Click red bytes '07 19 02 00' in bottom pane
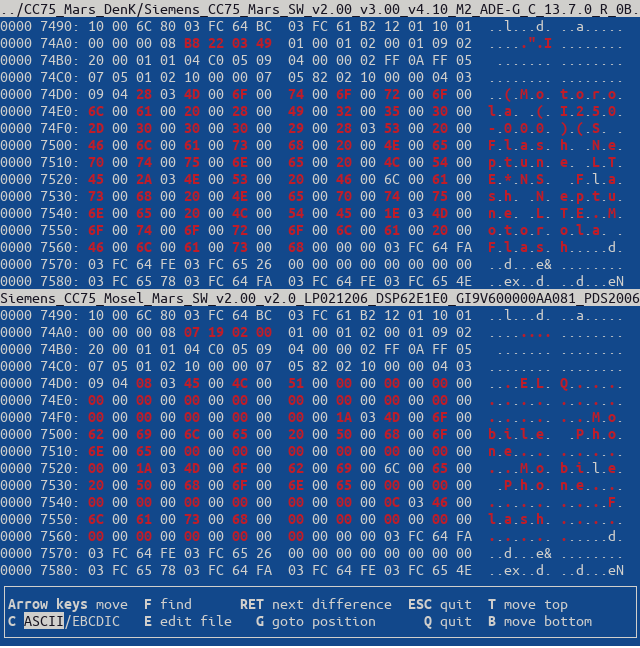This screenshot has height=648, width=640. point(228,332)
